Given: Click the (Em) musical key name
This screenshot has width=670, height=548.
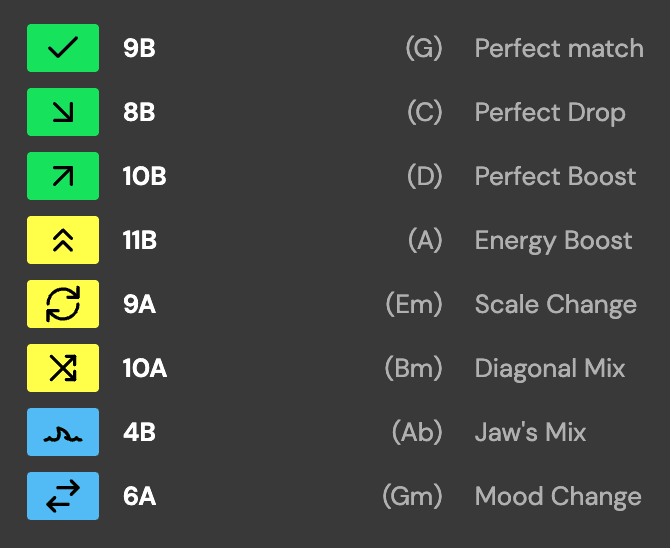Looking at the screenshot, I should (413, 304).
